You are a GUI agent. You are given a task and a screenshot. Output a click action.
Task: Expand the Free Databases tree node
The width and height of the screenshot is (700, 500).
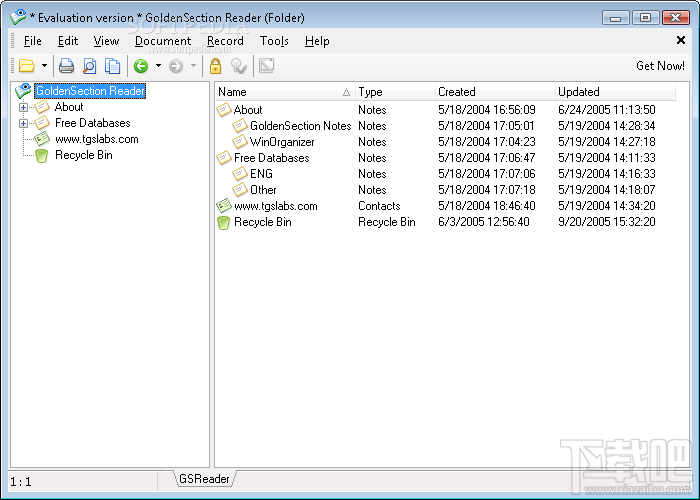click(23, 123)
